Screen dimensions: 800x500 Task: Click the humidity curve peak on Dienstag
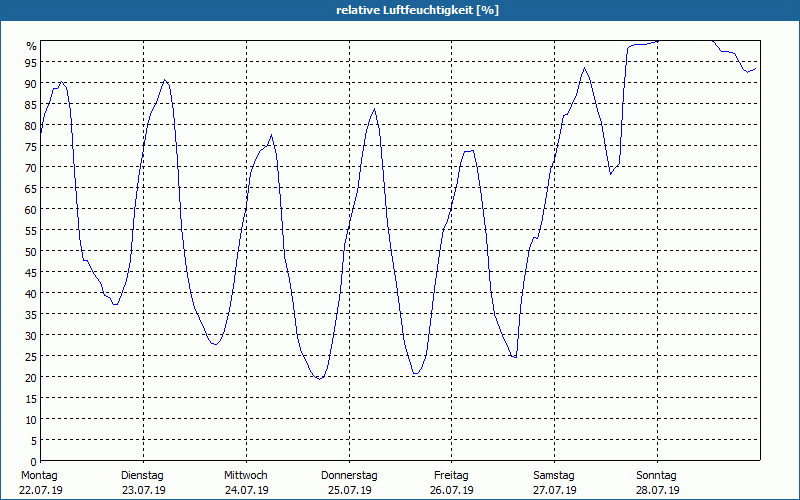[x=165, y=80]
